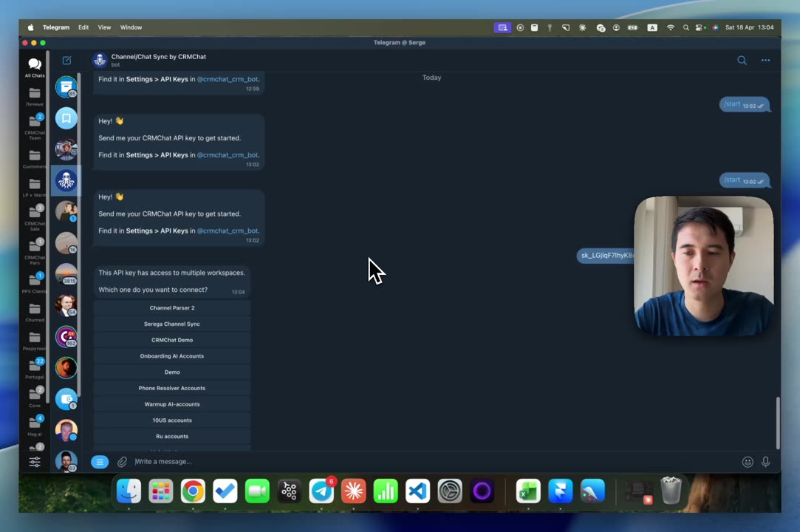Open the emoji picker

(x=748, y=462)
